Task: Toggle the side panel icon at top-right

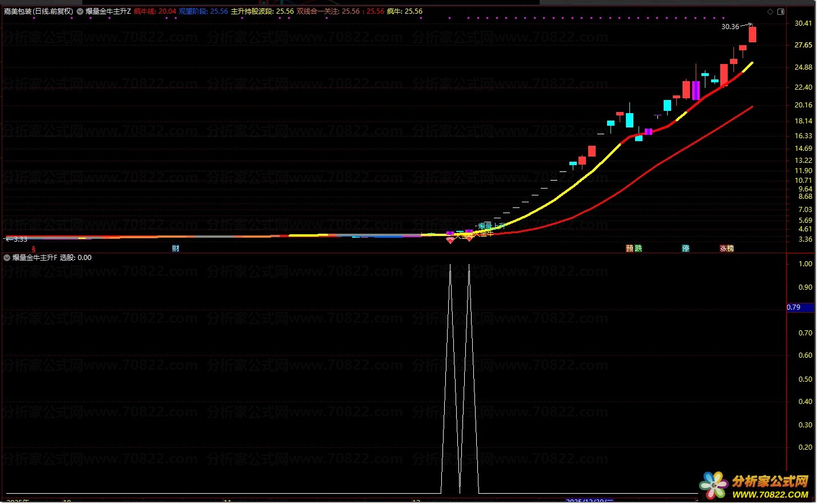Action: (x=781, y=11)
